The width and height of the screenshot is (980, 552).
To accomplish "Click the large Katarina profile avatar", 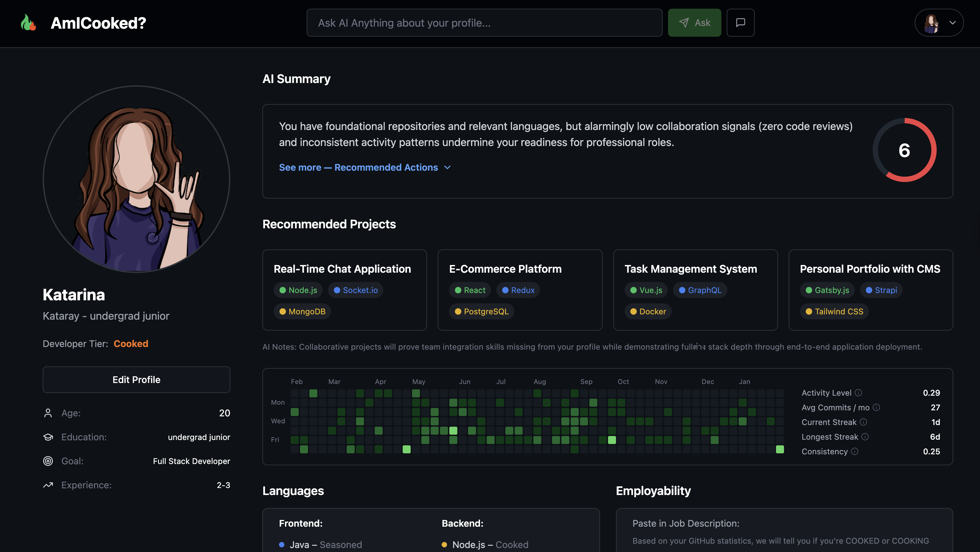I will (x=136, y=179).
